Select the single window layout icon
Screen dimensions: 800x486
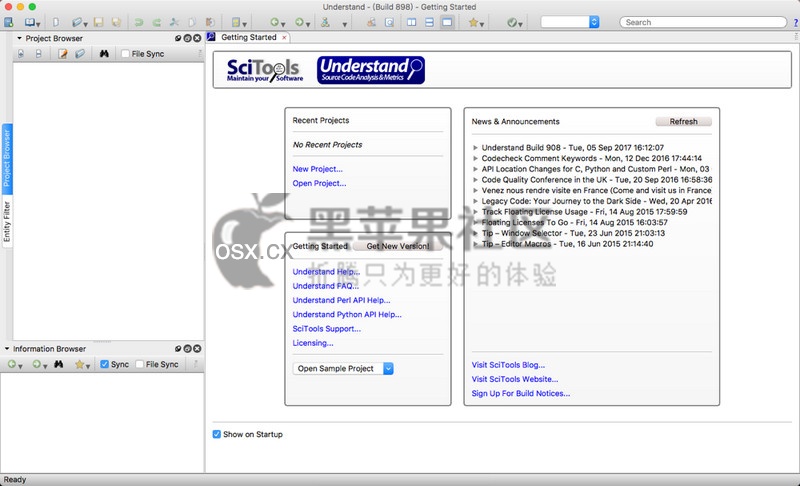447,22
